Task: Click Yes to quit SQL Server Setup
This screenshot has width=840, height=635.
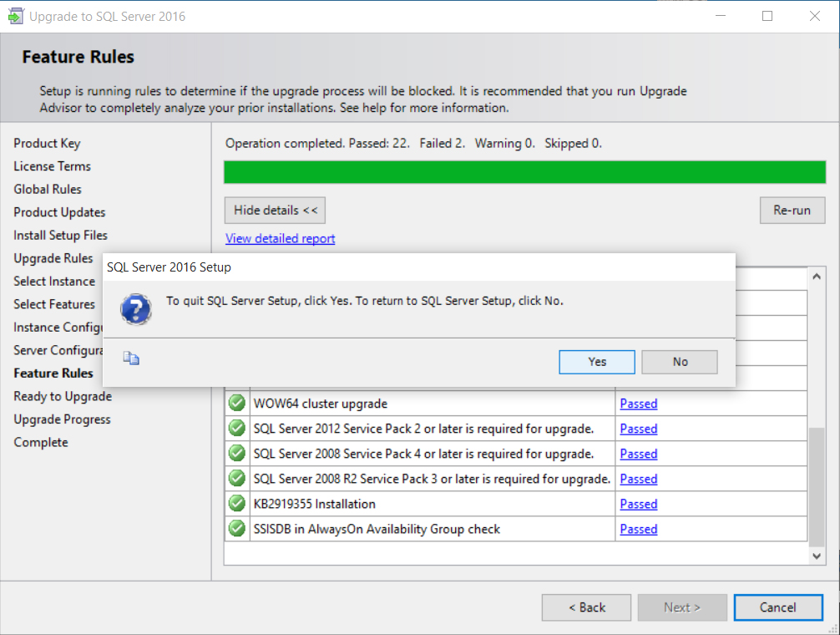Action: tap(597, 362)
